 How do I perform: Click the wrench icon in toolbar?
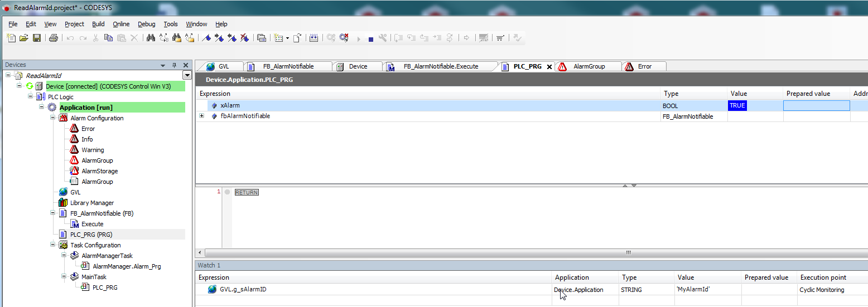(x=383, y=38)
